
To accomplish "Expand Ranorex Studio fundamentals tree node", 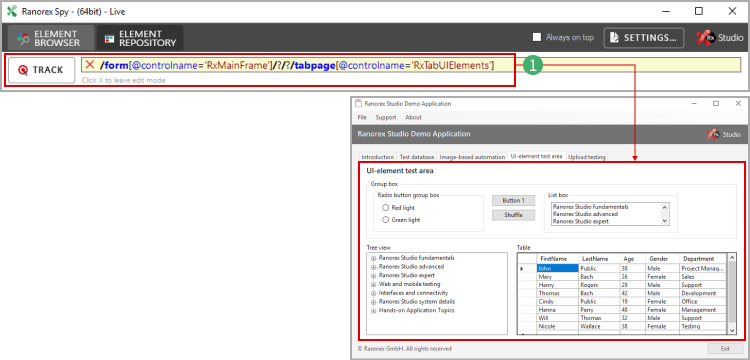I will (x=374, y=258).
